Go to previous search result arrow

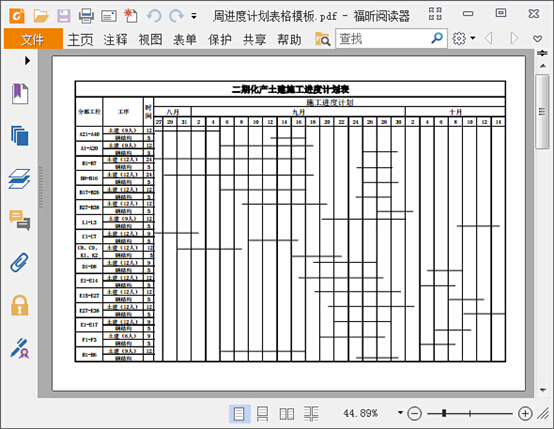pos(488,38)
